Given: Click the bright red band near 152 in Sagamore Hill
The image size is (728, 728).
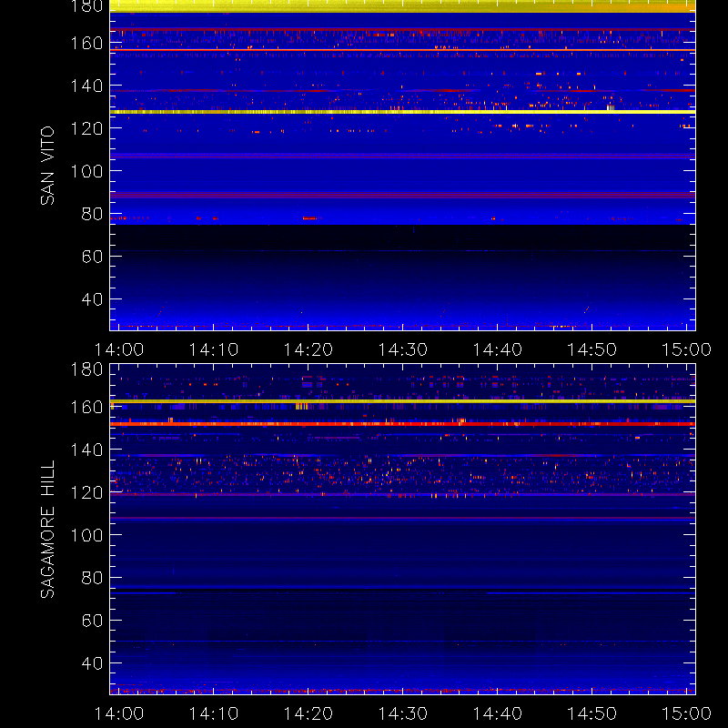Looking at the screenshot, I should (402, 424).
